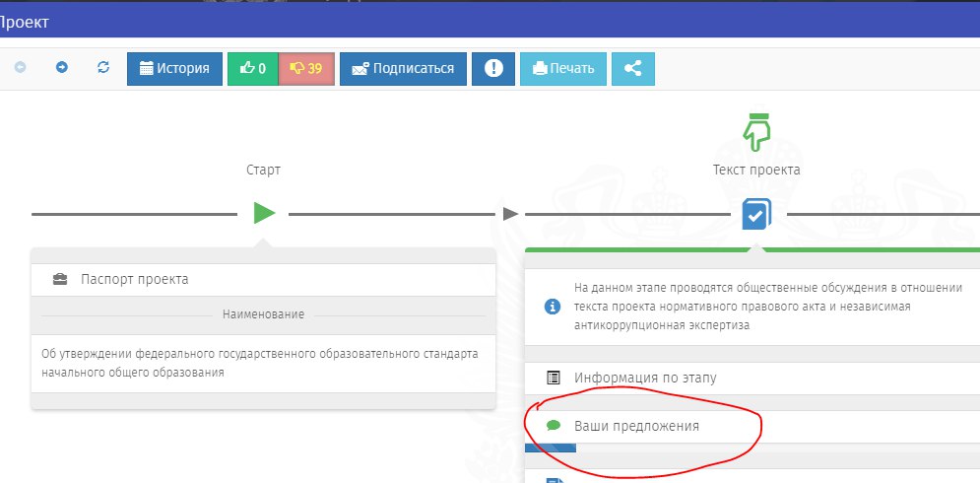The image size is (980, 483).
Task: Click the Текст проекта stage label
Action: [756, 170]
